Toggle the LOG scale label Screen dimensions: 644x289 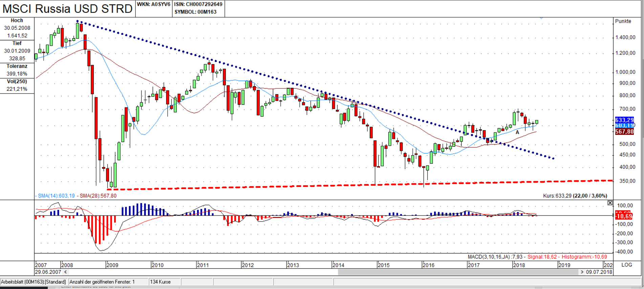tap(626, 265)
